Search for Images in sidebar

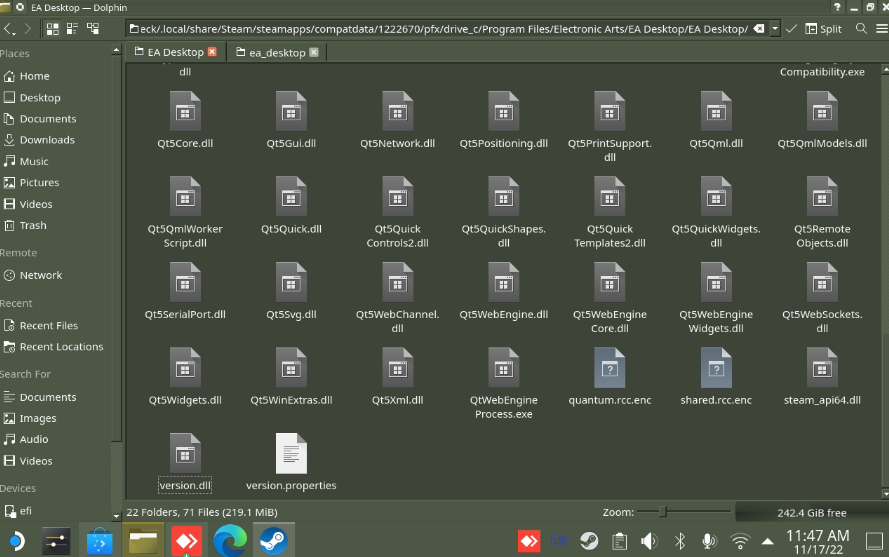coord(37,418)
